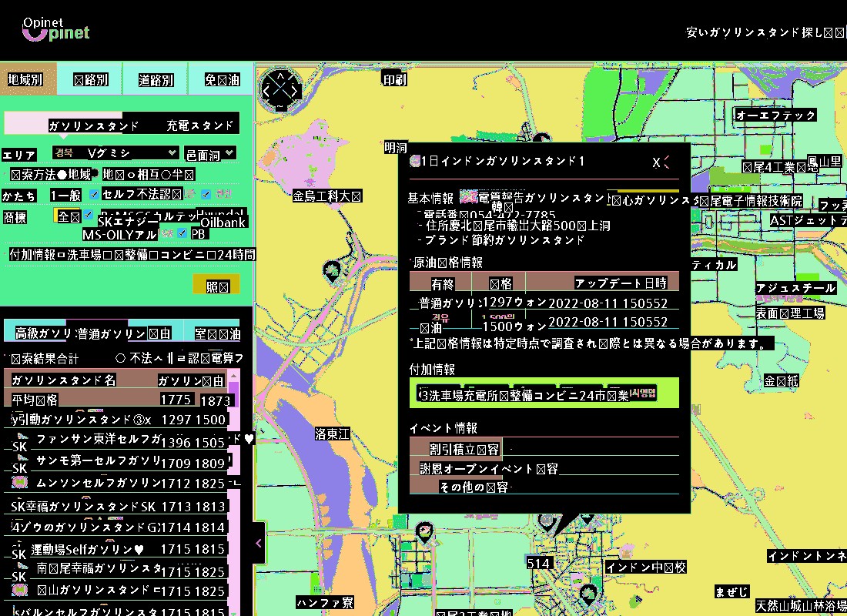This screenshot has height=616, width=847.
Task: Click the Opinet logo
Action: click(x=55, y=30)
